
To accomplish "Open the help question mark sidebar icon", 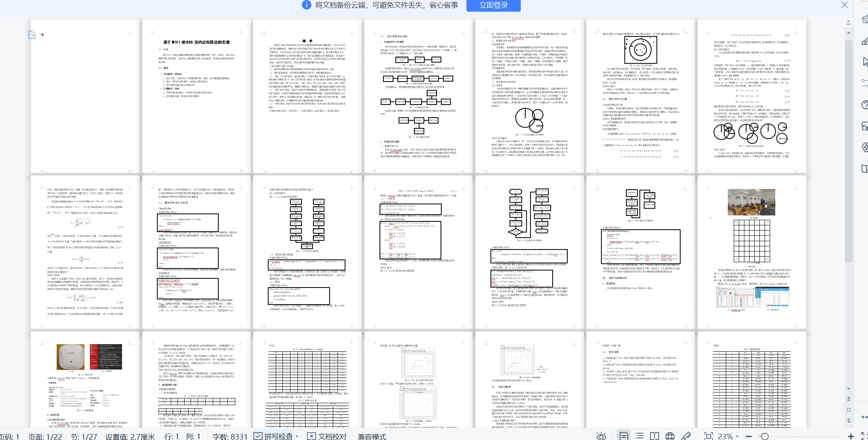I will coord(865,105).
